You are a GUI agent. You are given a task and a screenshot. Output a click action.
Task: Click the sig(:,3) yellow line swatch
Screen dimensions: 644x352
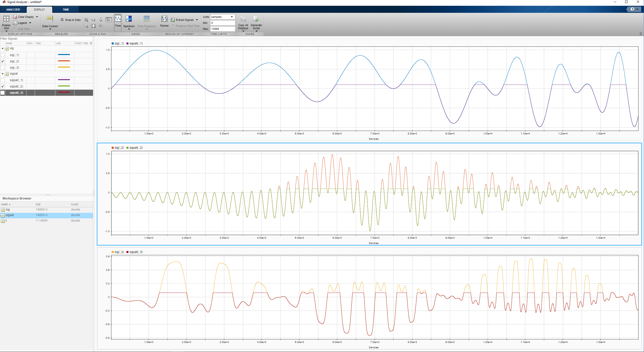pyautogui.click(x=64, y=67)
